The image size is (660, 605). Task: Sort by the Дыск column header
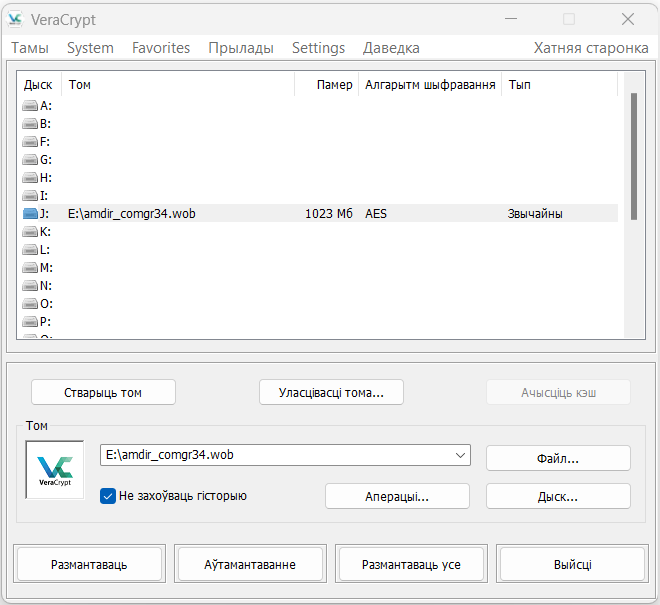(39, 85)
